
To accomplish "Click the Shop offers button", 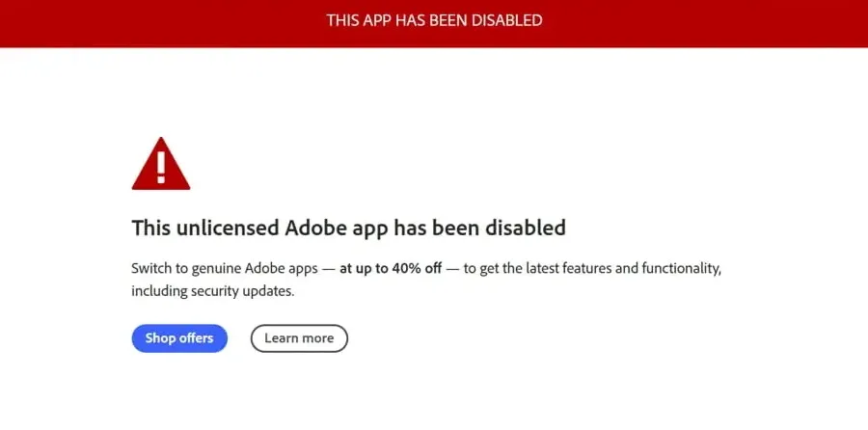I will [x=179, y=338].
